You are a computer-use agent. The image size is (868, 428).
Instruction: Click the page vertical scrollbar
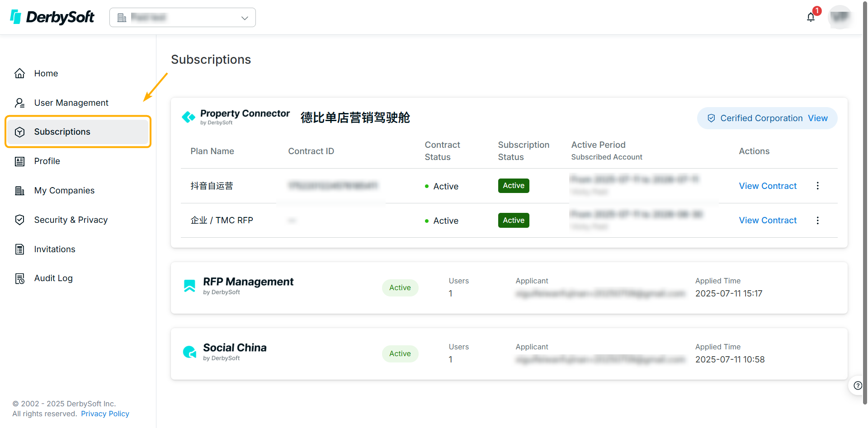(x=865, y=202)
